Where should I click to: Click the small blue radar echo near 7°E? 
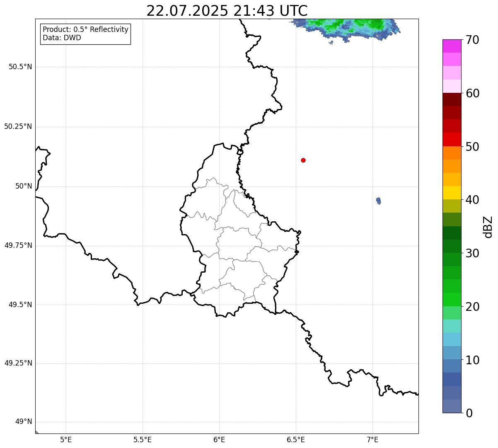tap(378, 201)
